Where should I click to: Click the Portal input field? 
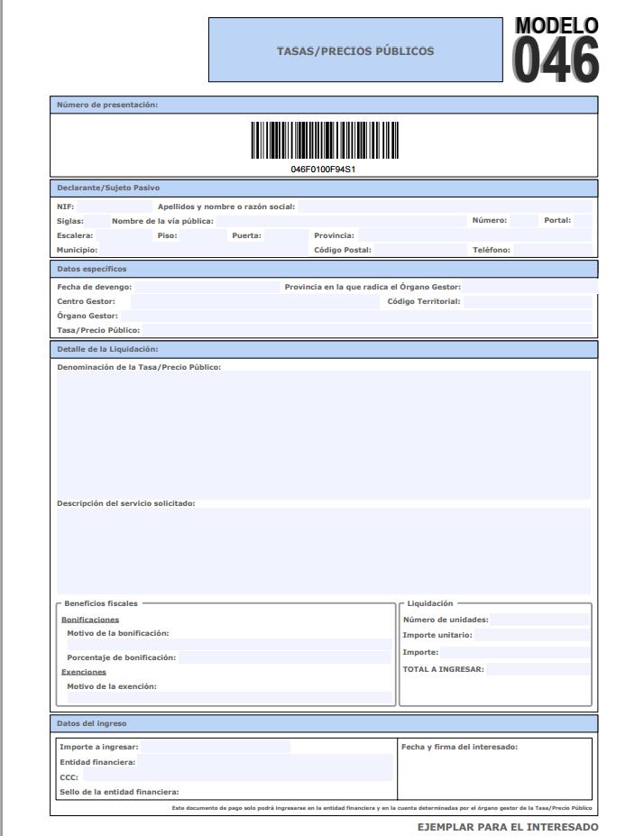click(583, 221)
